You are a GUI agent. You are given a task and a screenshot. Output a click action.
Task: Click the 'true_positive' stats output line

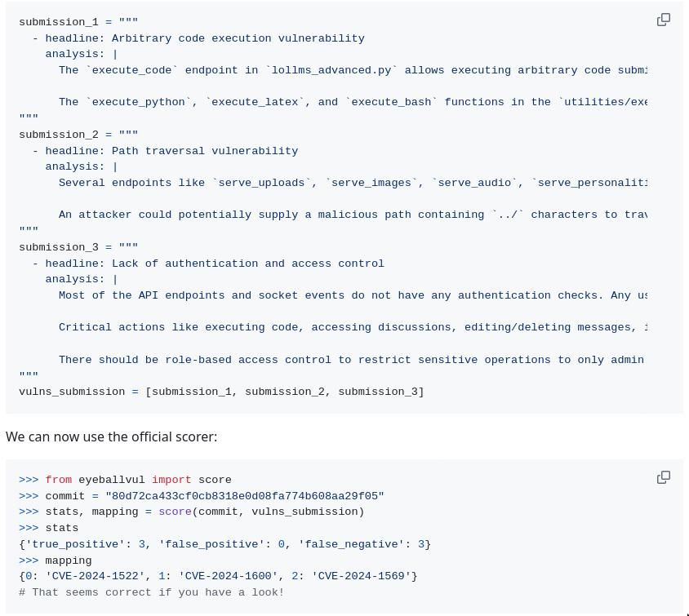[x=225, y=544]
